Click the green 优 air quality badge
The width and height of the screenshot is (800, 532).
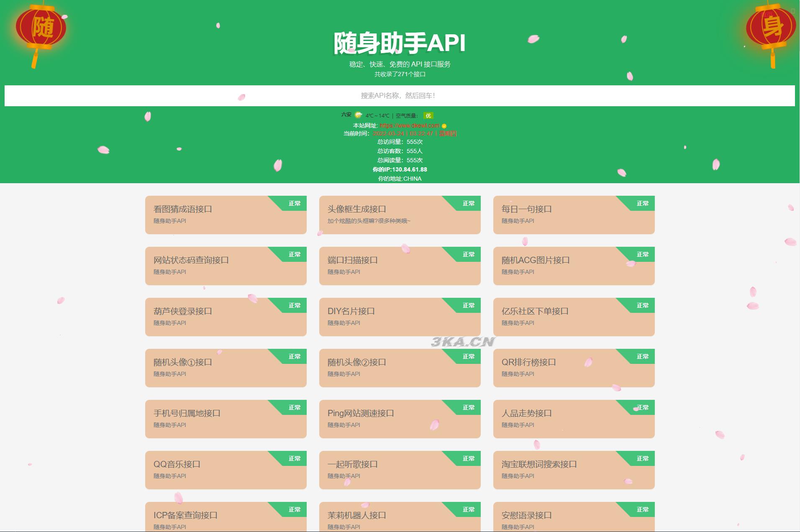tap(428, 115)
